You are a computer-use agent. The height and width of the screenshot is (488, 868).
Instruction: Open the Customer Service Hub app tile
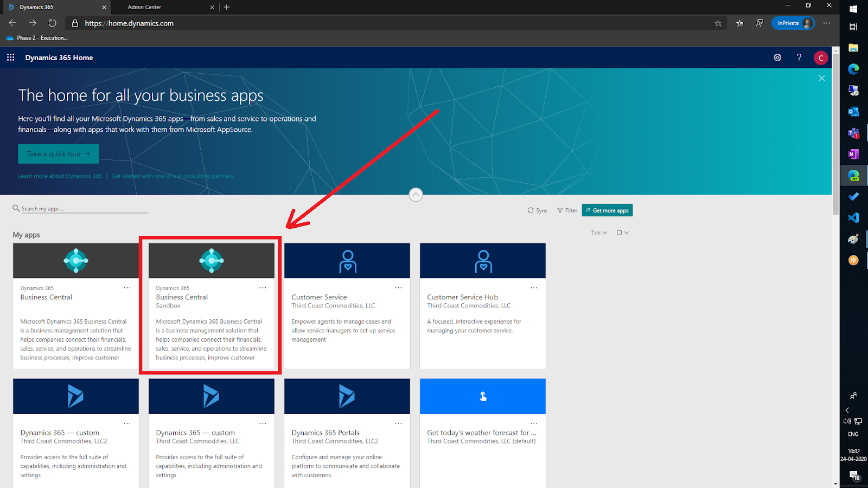pos(483,306)
